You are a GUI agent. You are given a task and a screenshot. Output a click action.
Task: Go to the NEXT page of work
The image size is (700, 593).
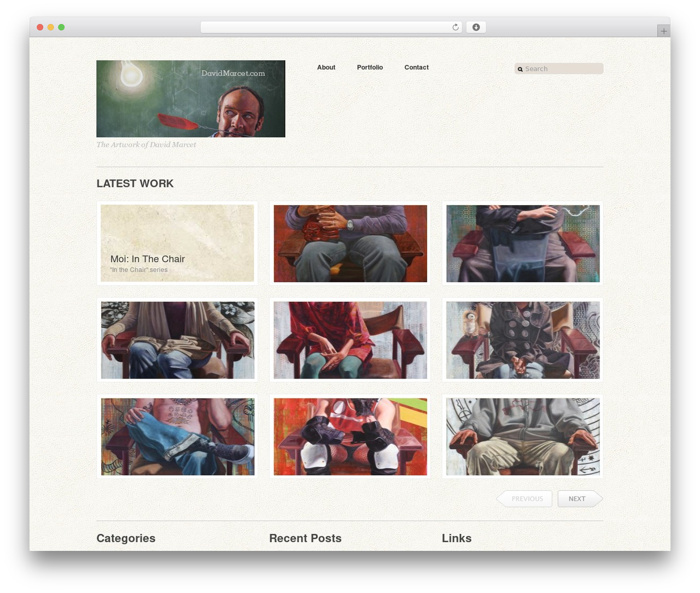coord(580,499)
